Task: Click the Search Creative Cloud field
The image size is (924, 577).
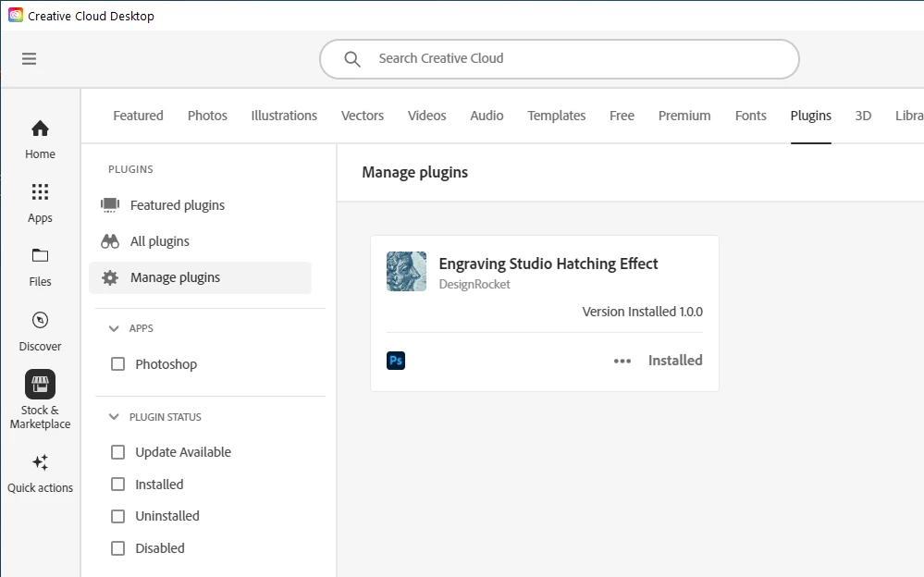Action: 573,59
